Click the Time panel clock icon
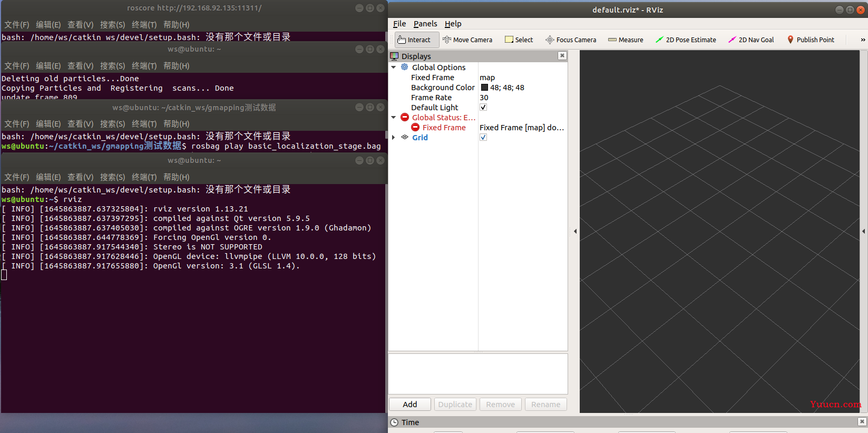This screenshot has width=868, height=433. [394, 422]
